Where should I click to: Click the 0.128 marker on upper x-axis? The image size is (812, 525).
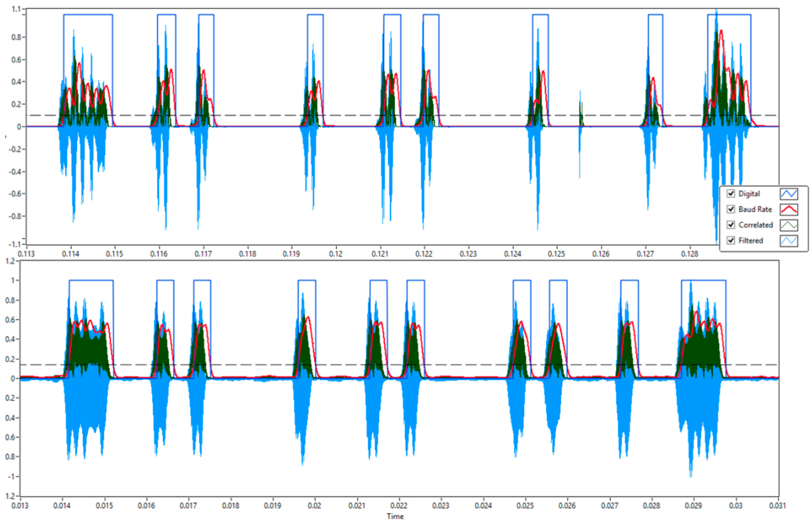pyautogui.click(x=690, y=254)
